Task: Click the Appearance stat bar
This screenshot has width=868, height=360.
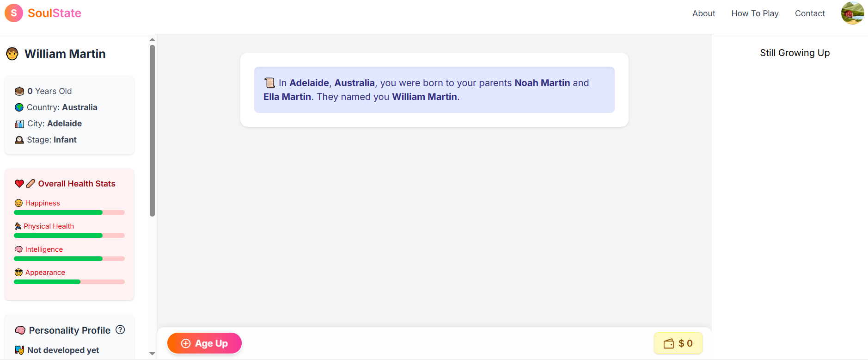Action: tap(69, 282)
